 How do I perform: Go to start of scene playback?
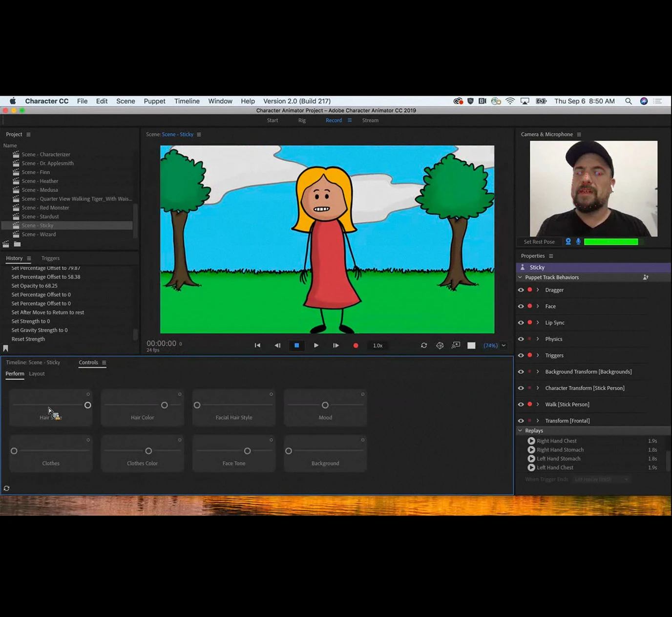point(257,345)
